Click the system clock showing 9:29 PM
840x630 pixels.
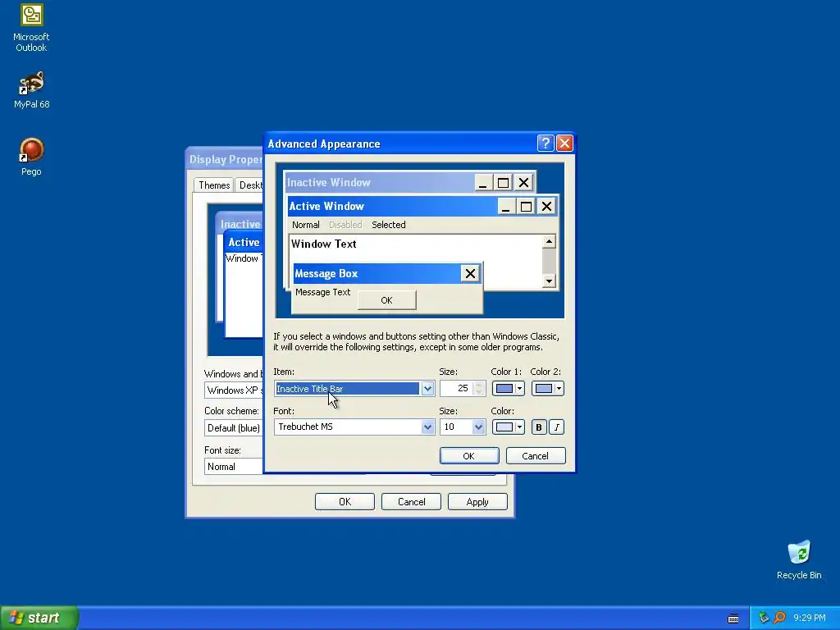click(x=810, y=618)
